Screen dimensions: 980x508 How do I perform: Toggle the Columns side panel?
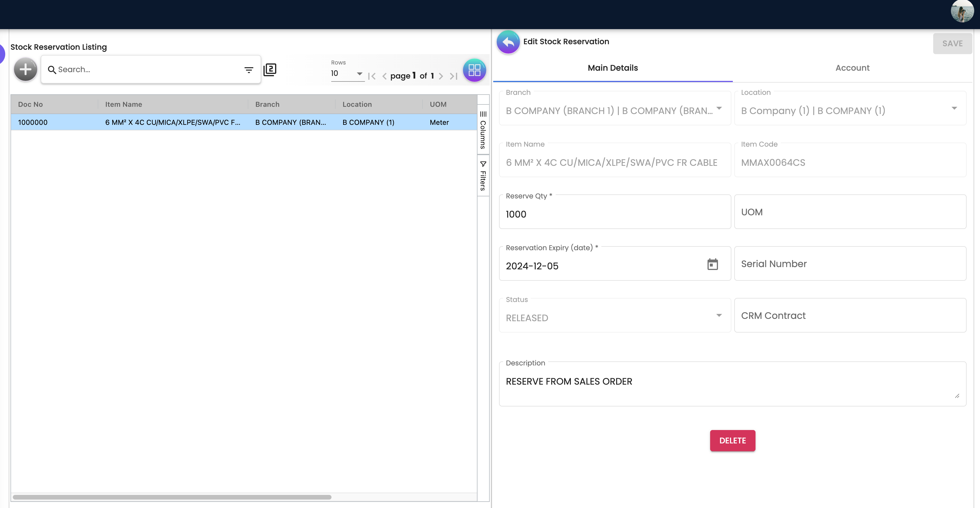tap(483, 129)
